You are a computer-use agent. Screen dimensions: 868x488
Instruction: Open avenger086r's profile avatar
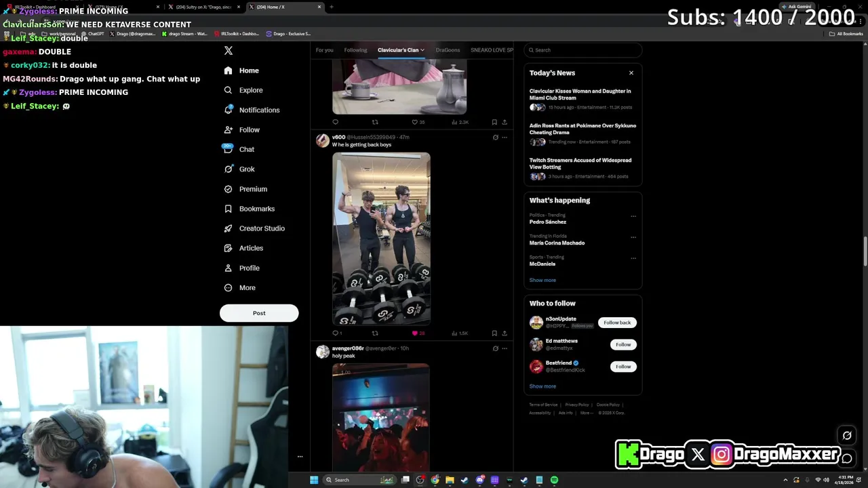(323, 351)
